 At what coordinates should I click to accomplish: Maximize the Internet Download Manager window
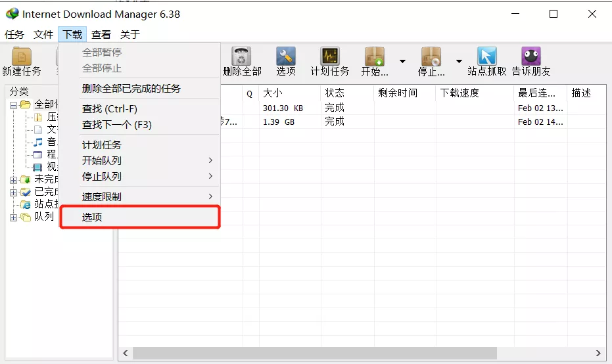tap(553, 14)
